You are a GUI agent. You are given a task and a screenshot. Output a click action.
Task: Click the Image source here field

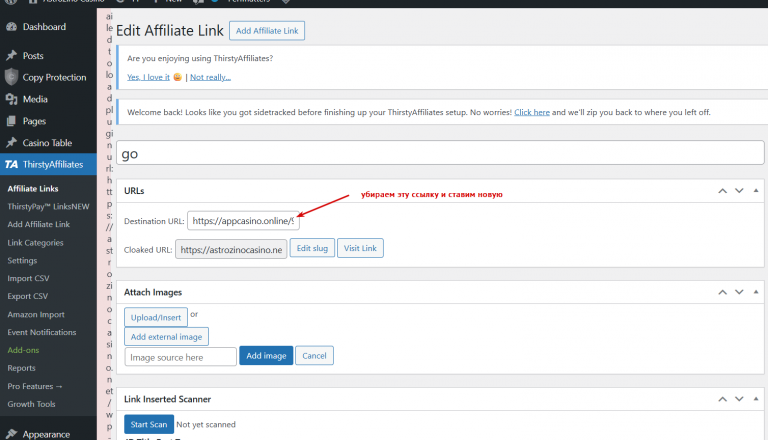coord(181,357)
